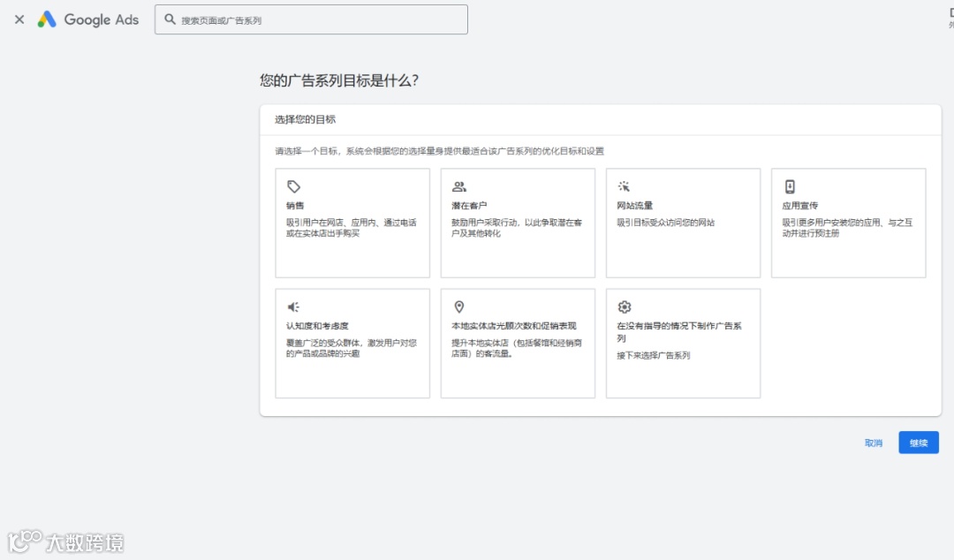Screen dimensions: 954x560
Task: Choose the 销售 goal card title
Action: 295,206
